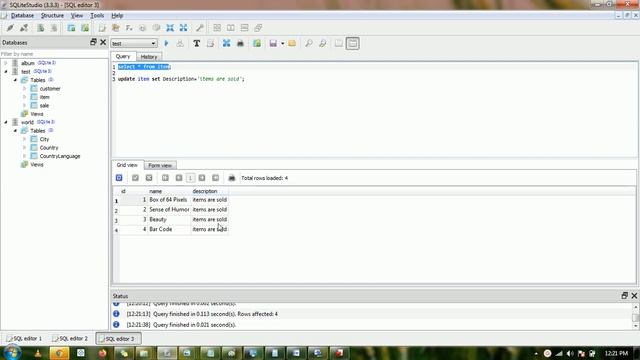Format SQL using the T icon
Image resolution: width=640 pixels, height=360 pixels.
coord(196,43)
